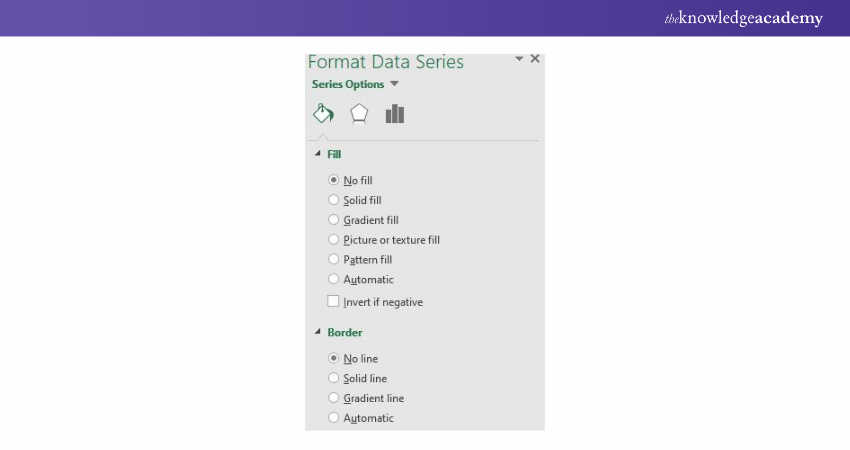Close the Format Data Series pane
The width and height of the screenshot is (850, 450).
535,59
